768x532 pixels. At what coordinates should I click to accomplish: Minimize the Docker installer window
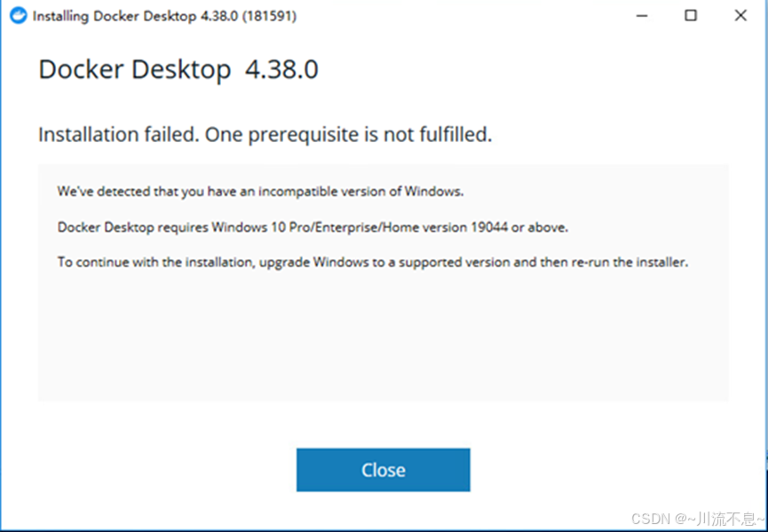click(x=642, y=16)
